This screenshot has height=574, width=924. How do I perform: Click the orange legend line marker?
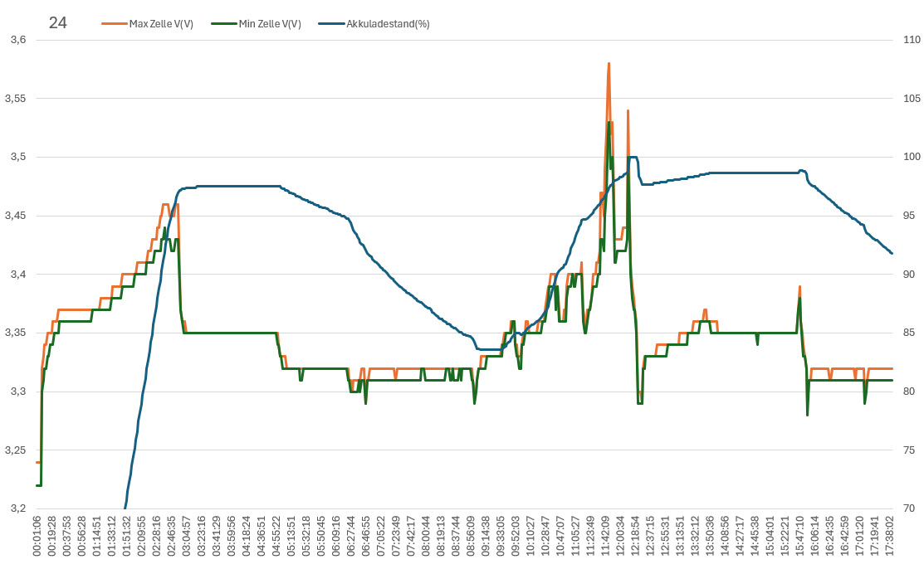click(115, 24)
